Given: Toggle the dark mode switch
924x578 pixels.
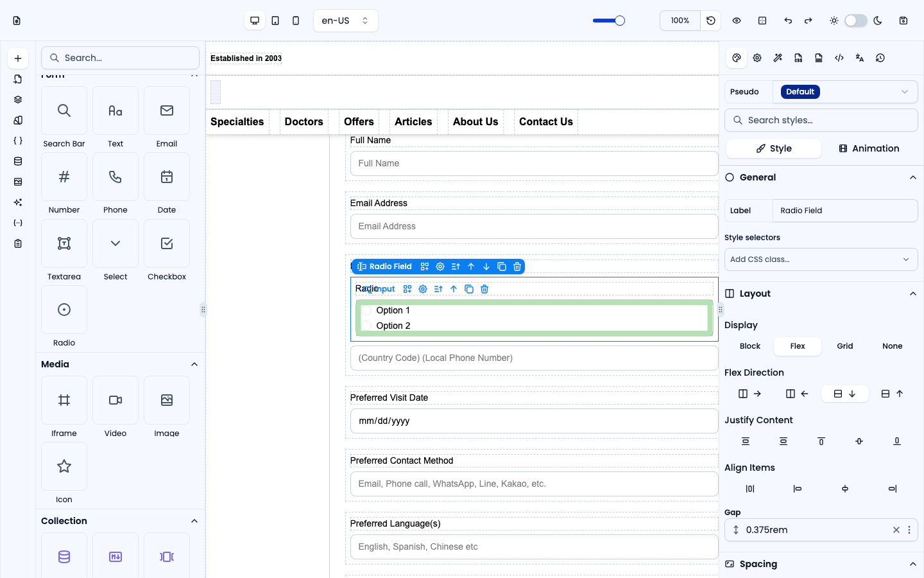Looking at the screenshot, I should (856, 21).
